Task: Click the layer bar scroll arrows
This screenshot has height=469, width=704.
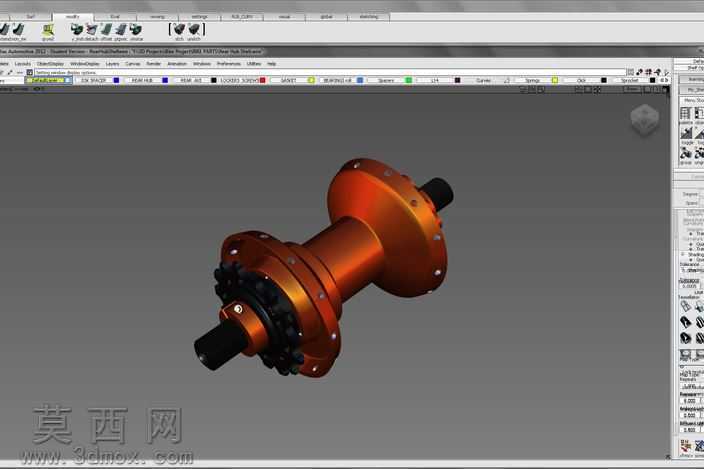Action: point(663,80)
